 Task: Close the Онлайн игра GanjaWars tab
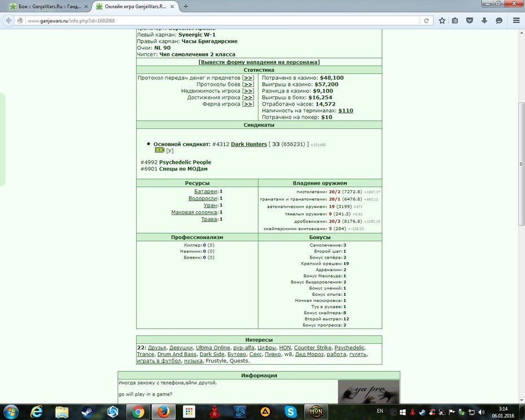172,6
